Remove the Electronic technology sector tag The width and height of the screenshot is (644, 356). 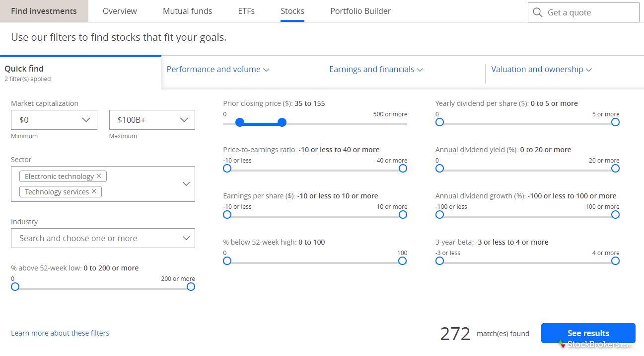coord(99,176)
